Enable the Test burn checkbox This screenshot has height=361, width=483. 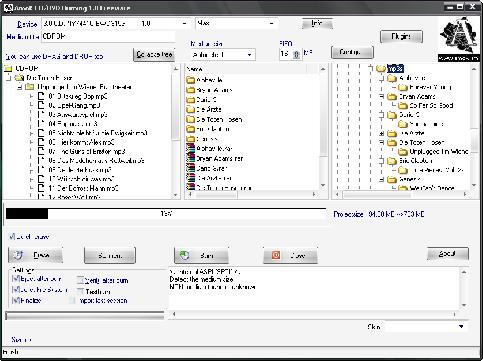click(80, 291)
